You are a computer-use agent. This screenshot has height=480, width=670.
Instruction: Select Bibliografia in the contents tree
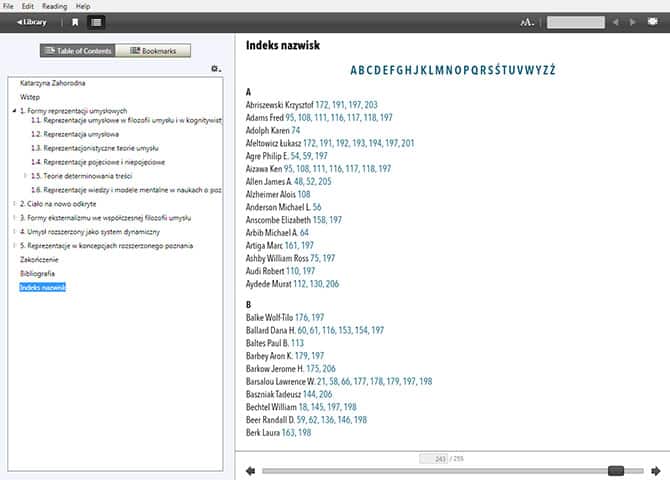(x=37, y=273)
